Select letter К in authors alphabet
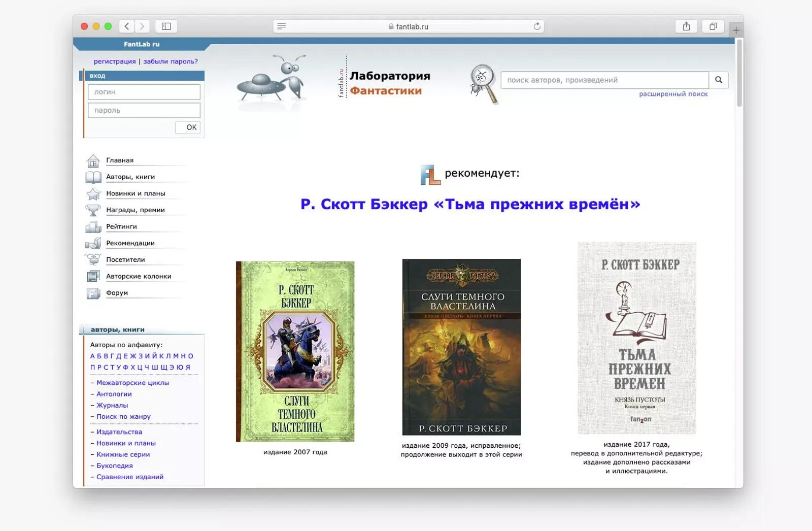Image resolution: width=812 pixels, height=531 pixels. click(161, 356)
